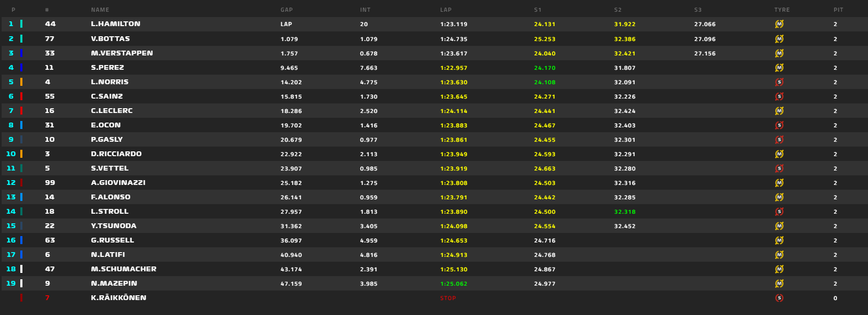Select Sainz's red soft tyre icon

pyautogui.click(x=779, y=96)
